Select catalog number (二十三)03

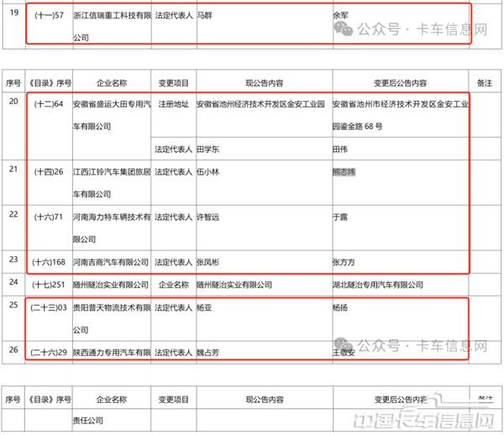(49, 308)
